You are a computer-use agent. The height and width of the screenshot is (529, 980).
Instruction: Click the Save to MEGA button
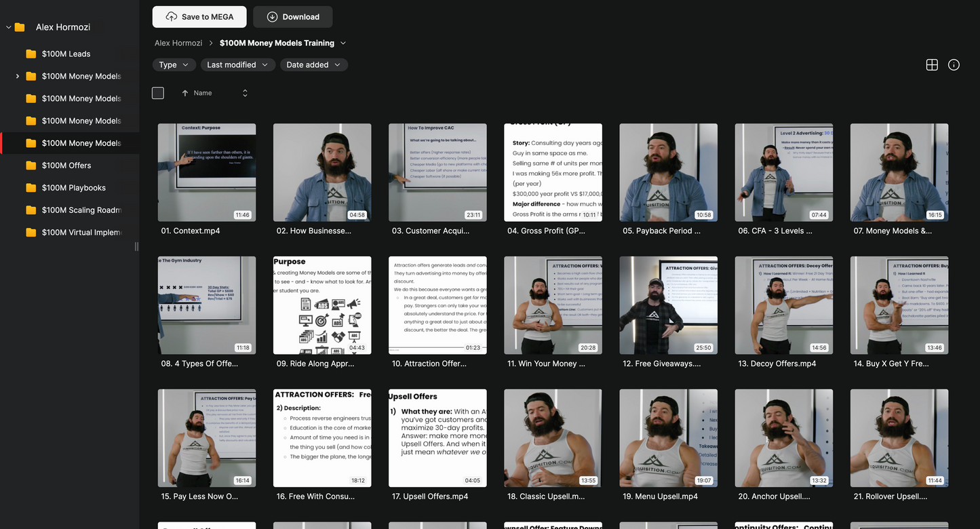pos(199,17)
